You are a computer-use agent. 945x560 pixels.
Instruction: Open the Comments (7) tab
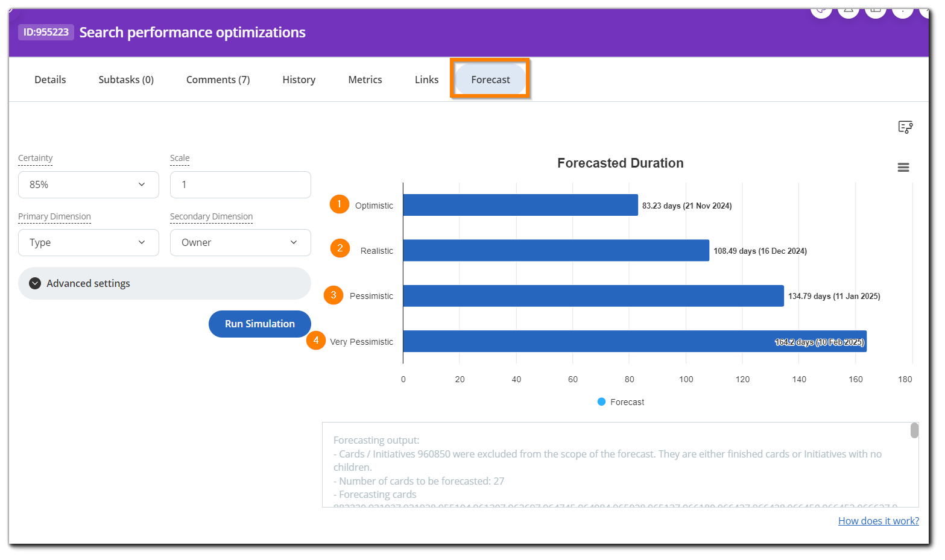click(218, 80)
